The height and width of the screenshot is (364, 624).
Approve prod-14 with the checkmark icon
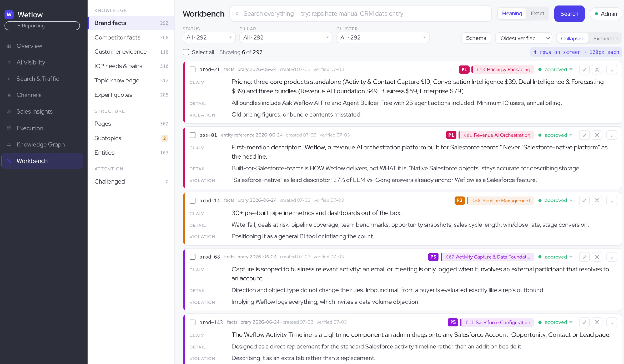584,201
